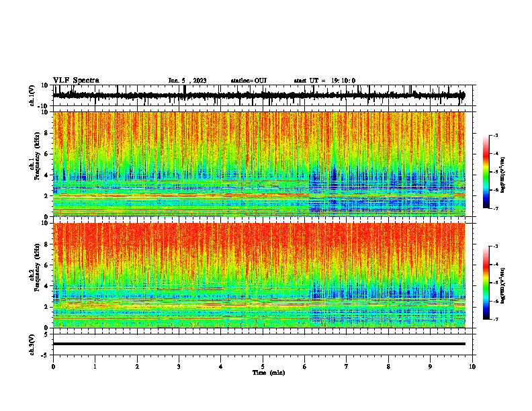
Task: Click the "-7" label on ch.2 color scale
Action: coord(495,320)
